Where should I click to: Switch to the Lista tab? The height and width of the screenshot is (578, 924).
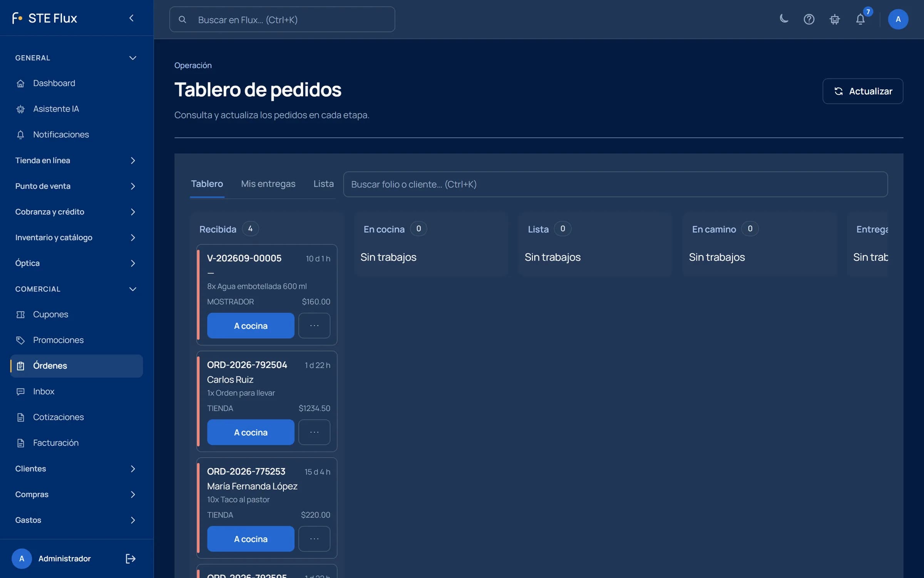point(323,184)
